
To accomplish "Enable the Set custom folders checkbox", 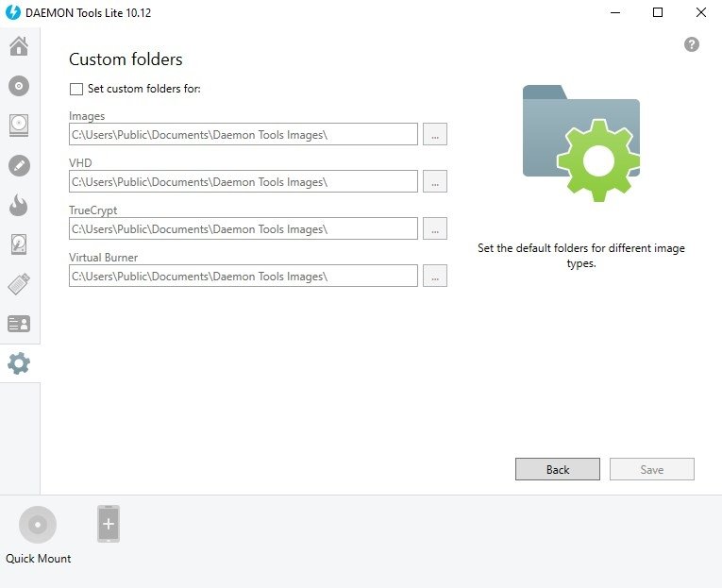I will tap(76, 89).
